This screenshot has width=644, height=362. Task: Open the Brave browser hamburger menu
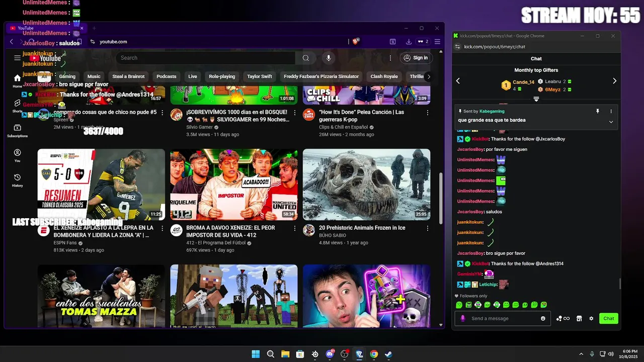click(437, 42)
